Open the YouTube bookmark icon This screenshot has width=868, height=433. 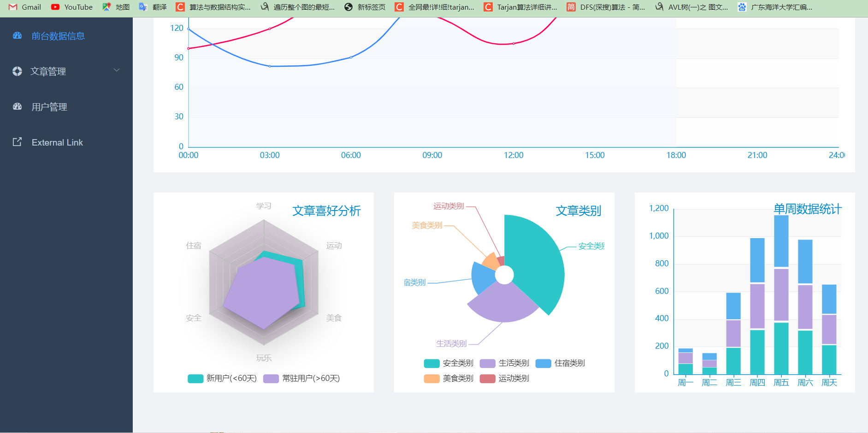55,7
